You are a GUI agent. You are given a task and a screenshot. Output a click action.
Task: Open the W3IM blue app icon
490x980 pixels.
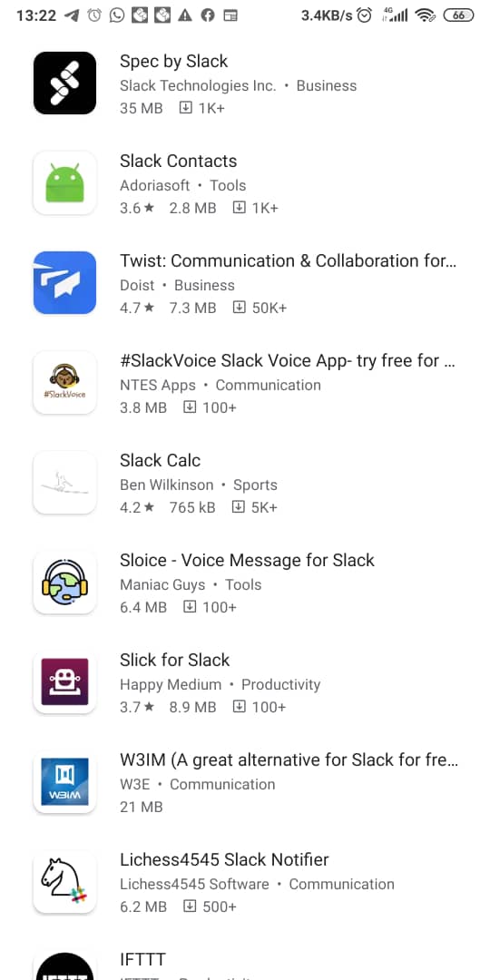pos(64,781)
